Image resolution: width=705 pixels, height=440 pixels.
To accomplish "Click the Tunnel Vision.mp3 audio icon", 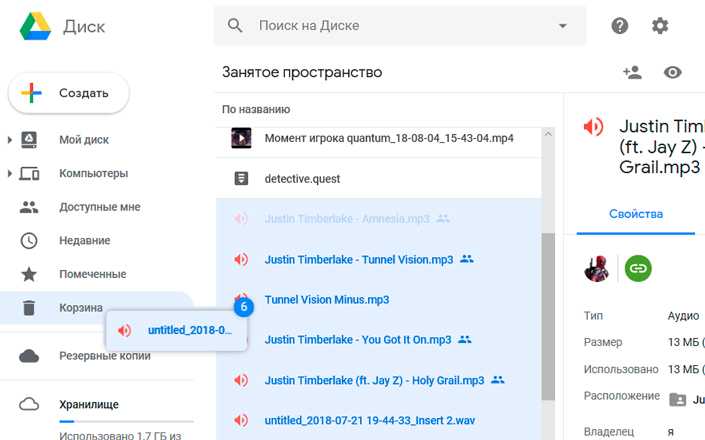I will tap(241, 259).
